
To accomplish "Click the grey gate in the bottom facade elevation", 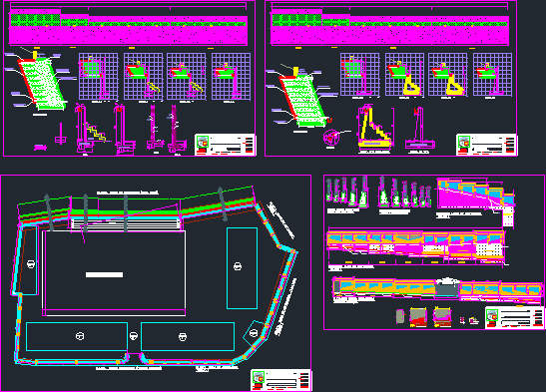I will 447,288.
